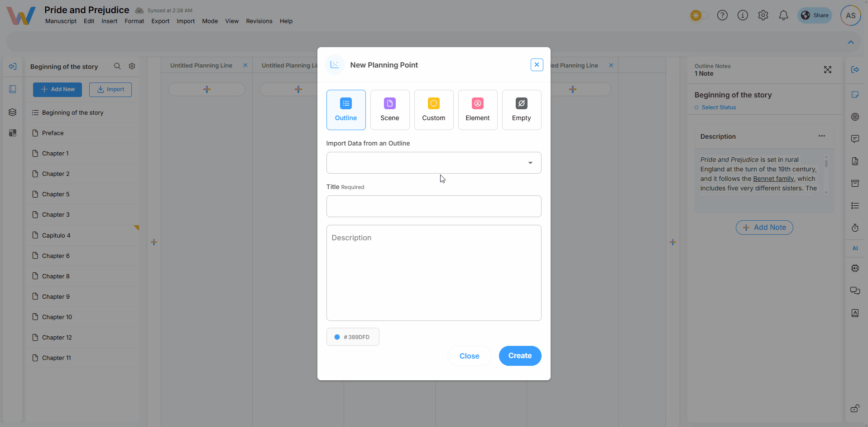Expand Outline Notes panel to fullscreen

(827, 70)
